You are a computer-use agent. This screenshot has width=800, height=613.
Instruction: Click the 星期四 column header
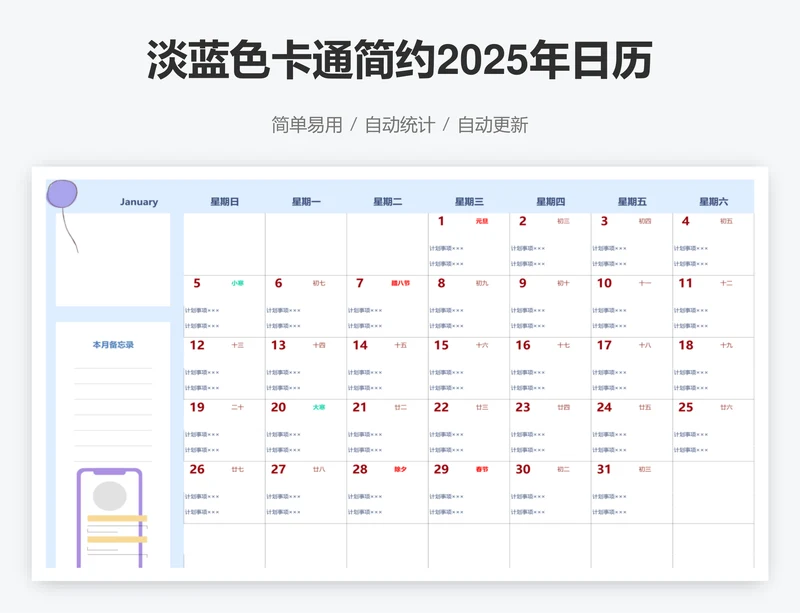(x=551, y=202)
